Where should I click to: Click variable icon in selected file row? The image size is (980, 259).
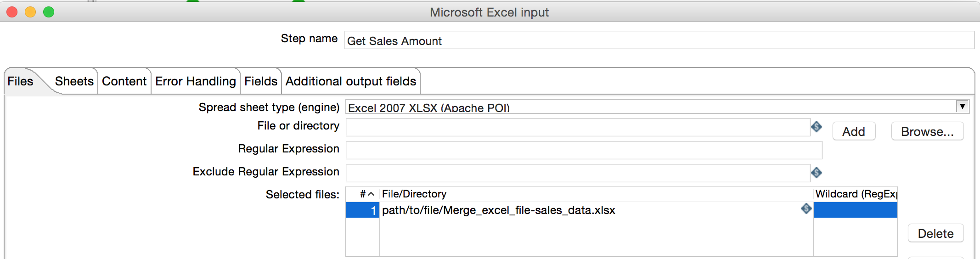click(x=806, y=209)
